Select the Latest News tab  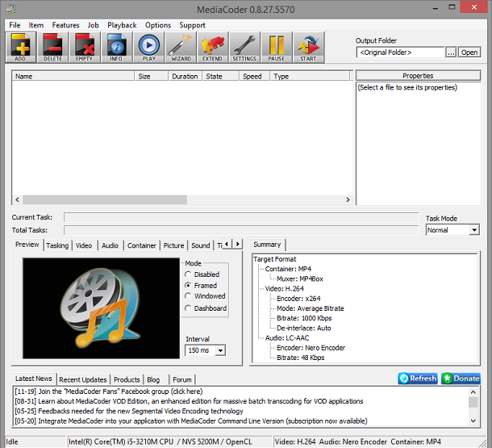coord(34,379)
